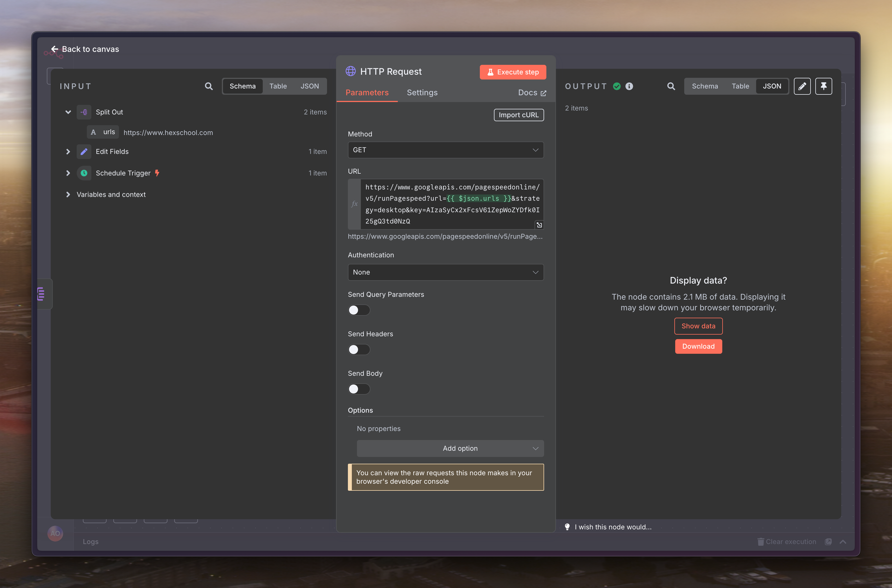Expand the Edit Fields tree node
This screenshot has width=892, height=588.
[68, 151]
